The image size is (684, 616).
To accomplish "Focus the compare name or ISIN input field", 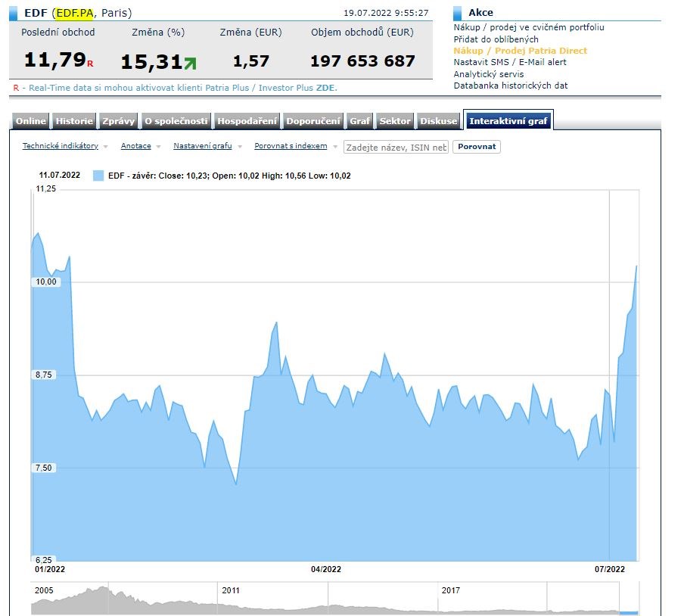I will [x=396, y=147].
